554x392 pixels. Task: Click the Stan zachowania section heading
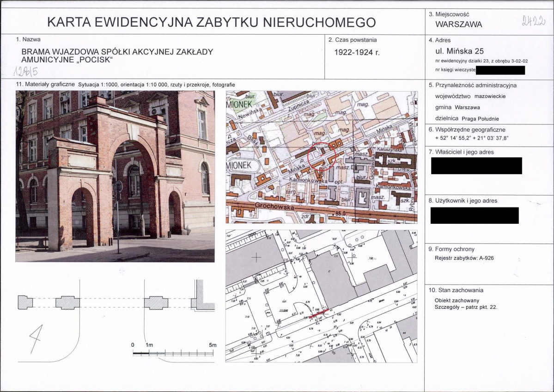[x=456, y=290]
